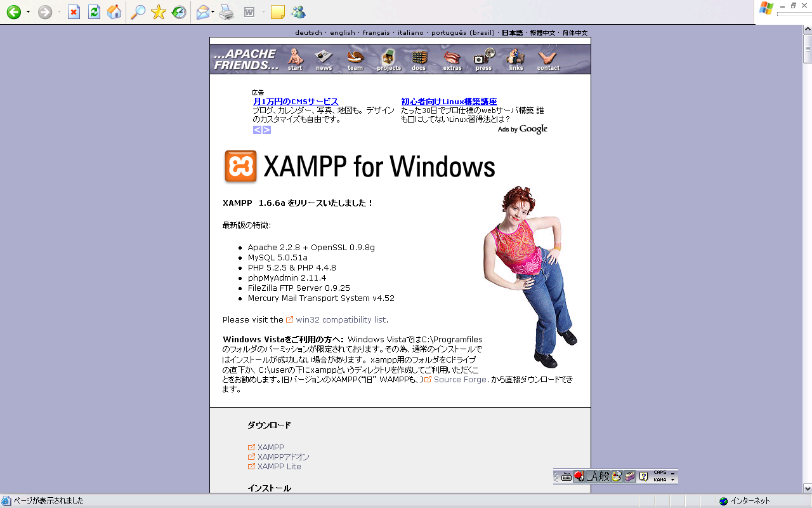Screen dimensions: 812x508
Task: Select the 繁體中文 language link
Action: click(x=542, y=33)
